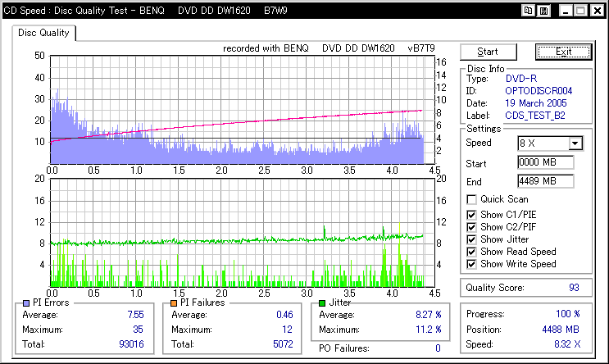609x364 pixels.
Task: Click the End position MB field
Action: (x=545, y=180)
